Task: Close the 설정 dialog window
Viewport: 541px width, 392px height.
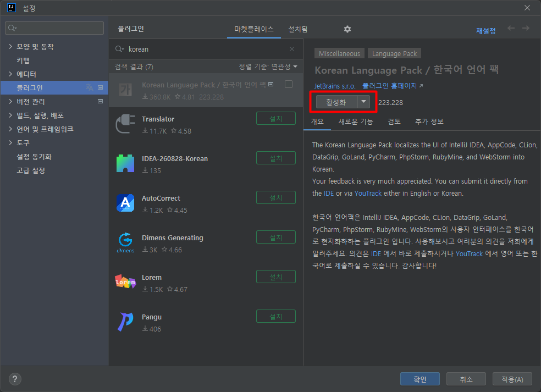Action: pyautogui.click(x=527, y=8)
